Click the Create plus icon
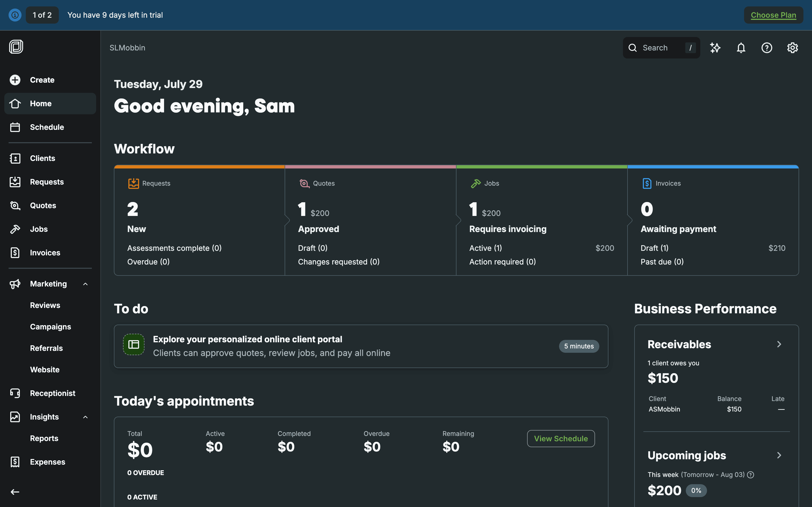Screen dimensions: 812x507 15,80
